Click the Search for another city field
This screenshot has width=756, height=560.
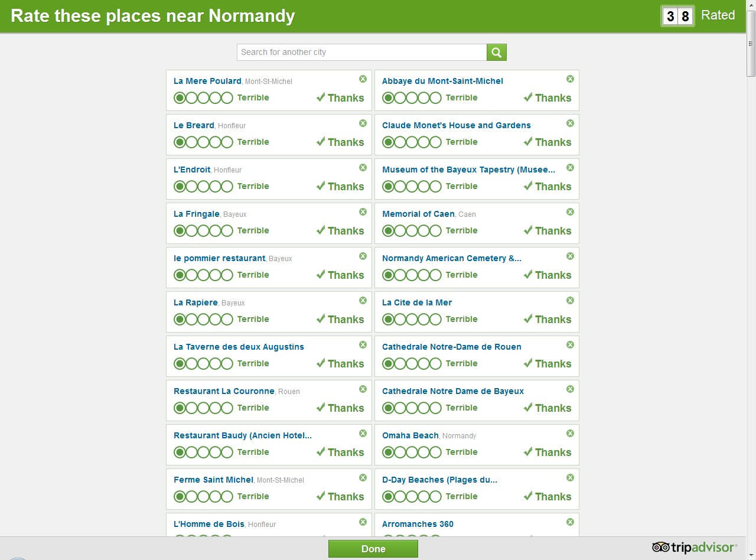(x=361, y=53)
